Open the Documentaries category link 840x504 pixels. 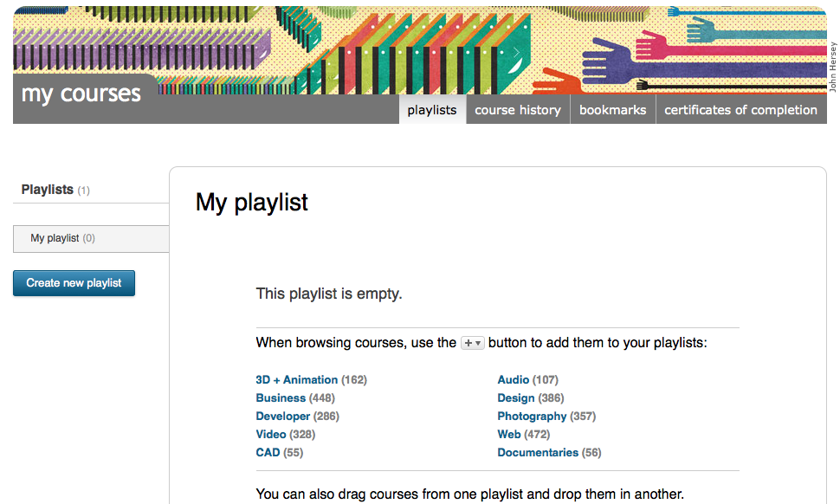coord(537,453)
